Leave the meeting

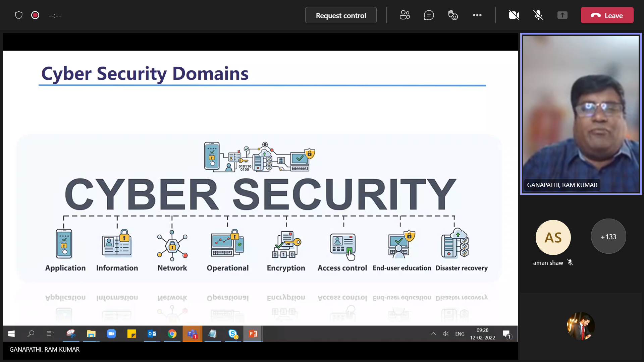607,15
